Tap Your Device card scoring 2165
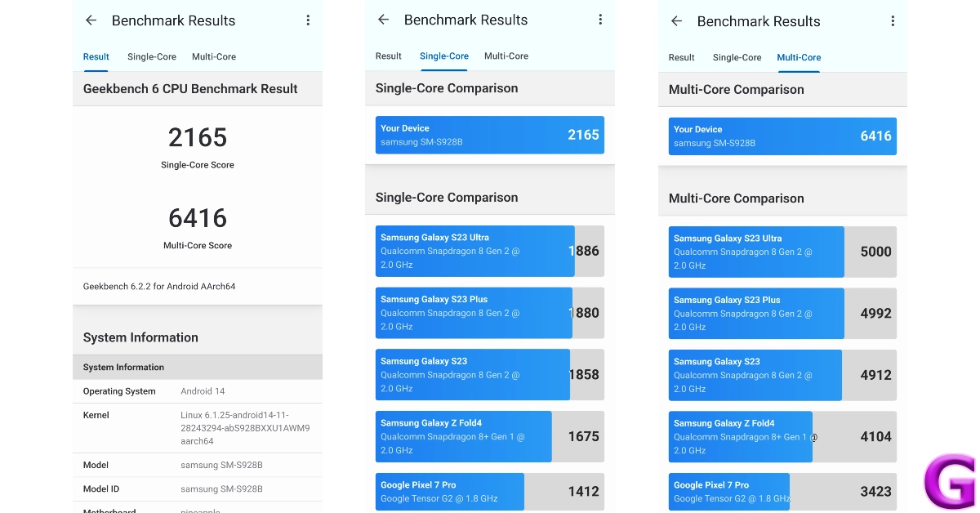Image resolution: width=980 pixels, height=513 pixels. 490,135
